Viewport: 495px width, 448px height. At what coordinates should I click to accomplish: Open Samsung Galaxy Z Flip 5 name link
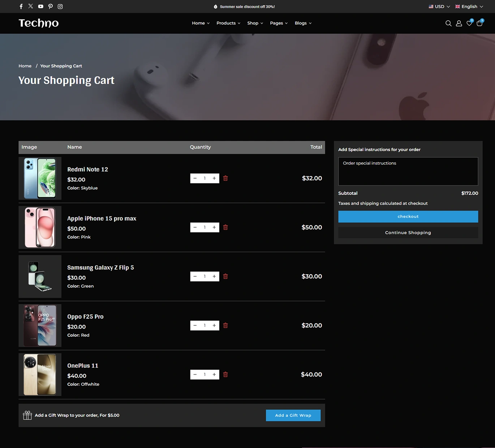click(x=100, y=268)
